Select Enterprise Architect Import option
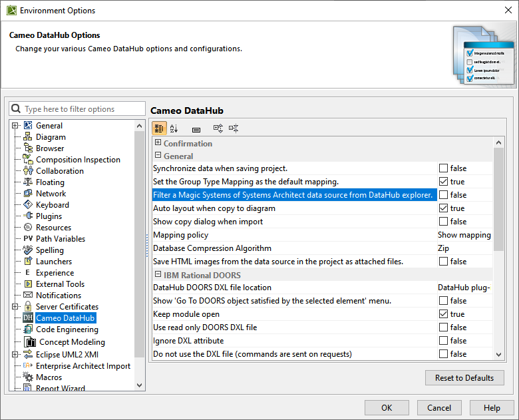 pos(83,365)
